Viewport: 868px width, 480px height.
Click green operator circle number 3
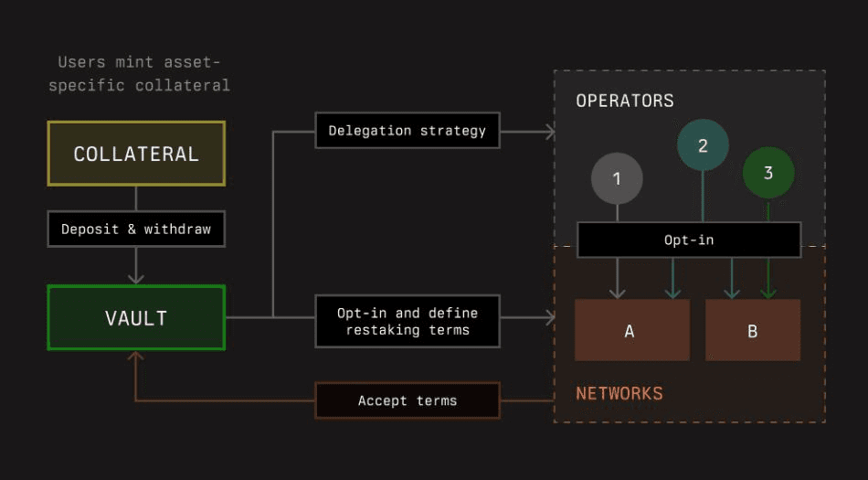[x=768, y=173]
